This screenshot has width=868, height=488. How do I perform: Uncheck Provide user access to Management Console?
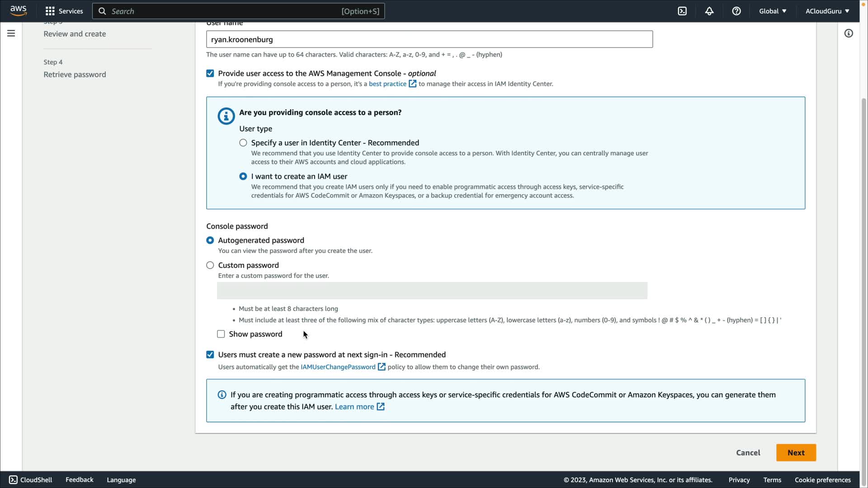coord(210,73)
